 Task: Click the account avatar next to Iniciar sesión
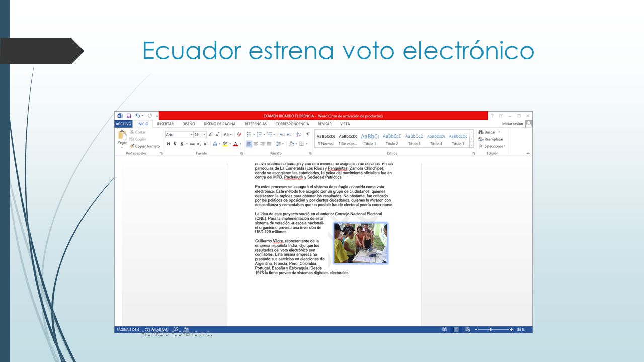tap(528, 124)
